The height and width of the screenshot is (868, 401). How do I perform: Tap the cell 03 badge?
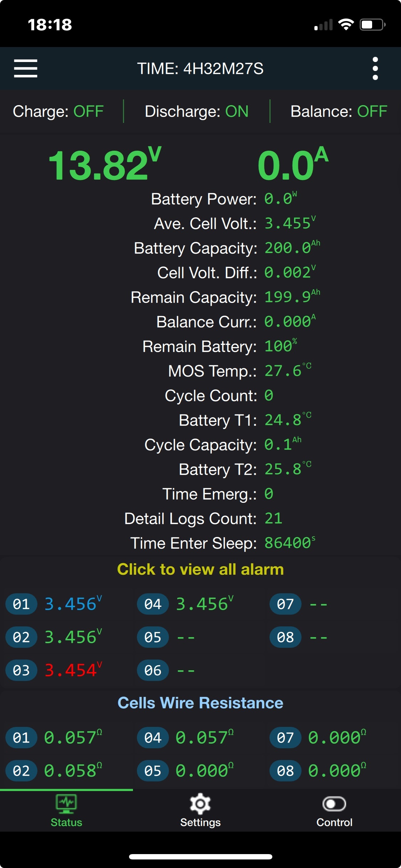21,670
